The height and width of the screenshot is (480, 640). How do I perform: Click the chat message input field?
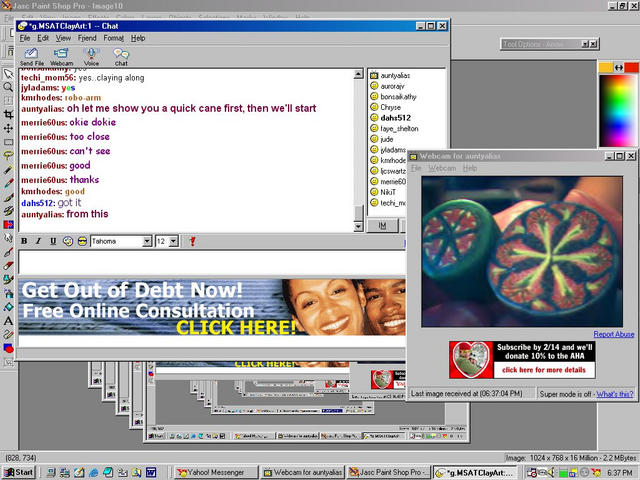pos(212,262)
